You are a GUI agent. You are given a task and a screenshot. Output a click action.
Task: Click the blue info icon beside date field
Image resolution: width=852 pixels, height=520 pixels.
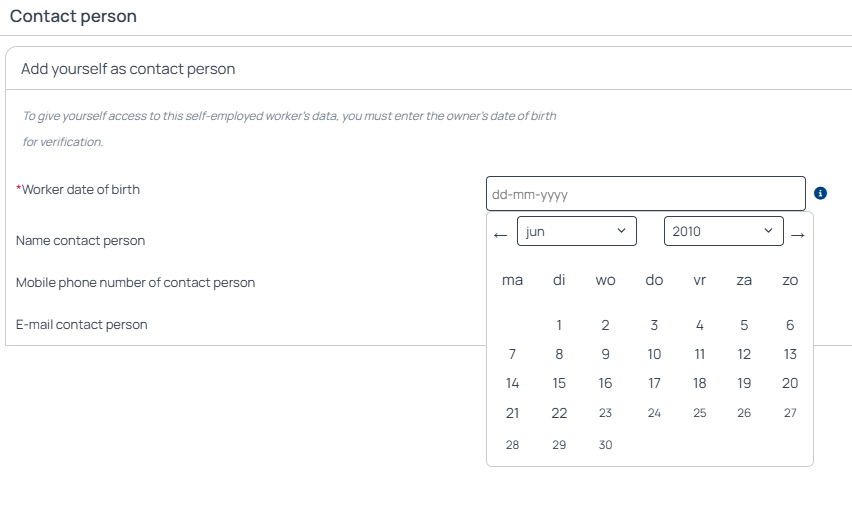820,193
